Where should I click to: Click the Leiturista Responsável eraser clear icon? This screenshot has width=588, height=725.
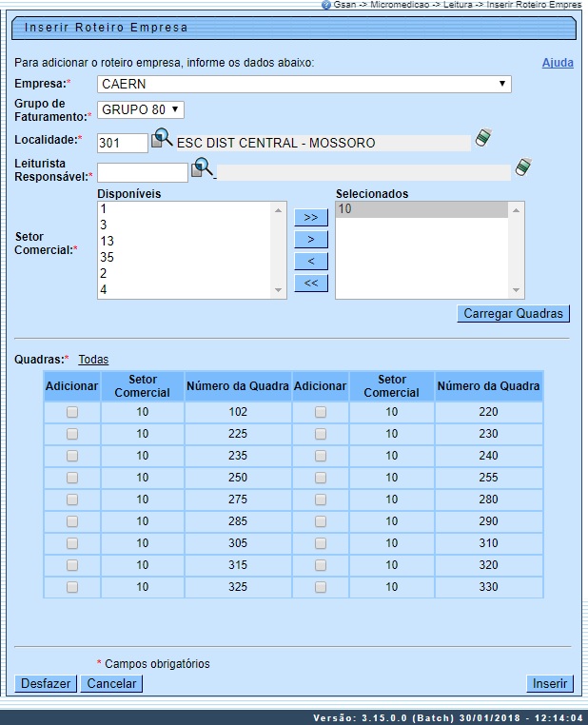[x=522, y=168]
